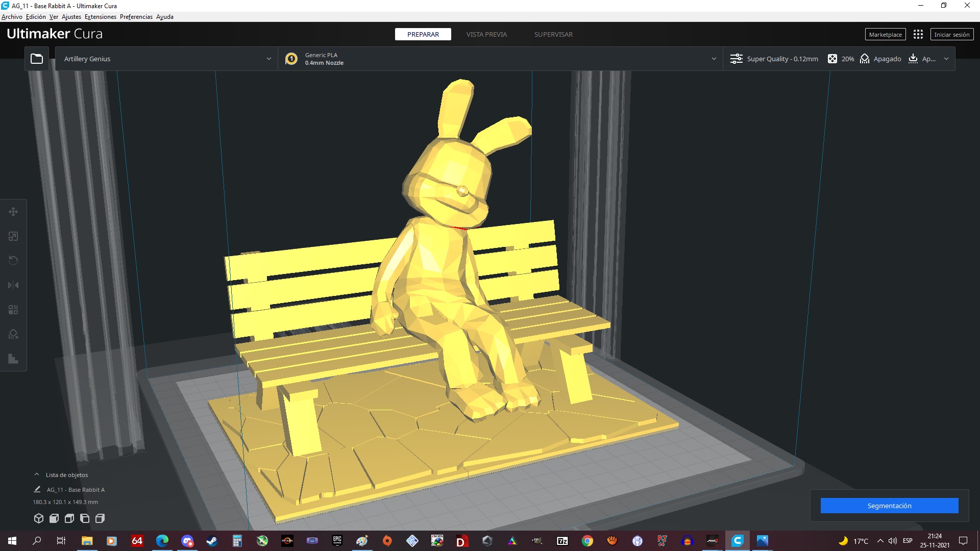Image resolution: width=980 pixels, height=551 pixels.
Task: Click the open file folder icon
Action: tap(37, 59)
